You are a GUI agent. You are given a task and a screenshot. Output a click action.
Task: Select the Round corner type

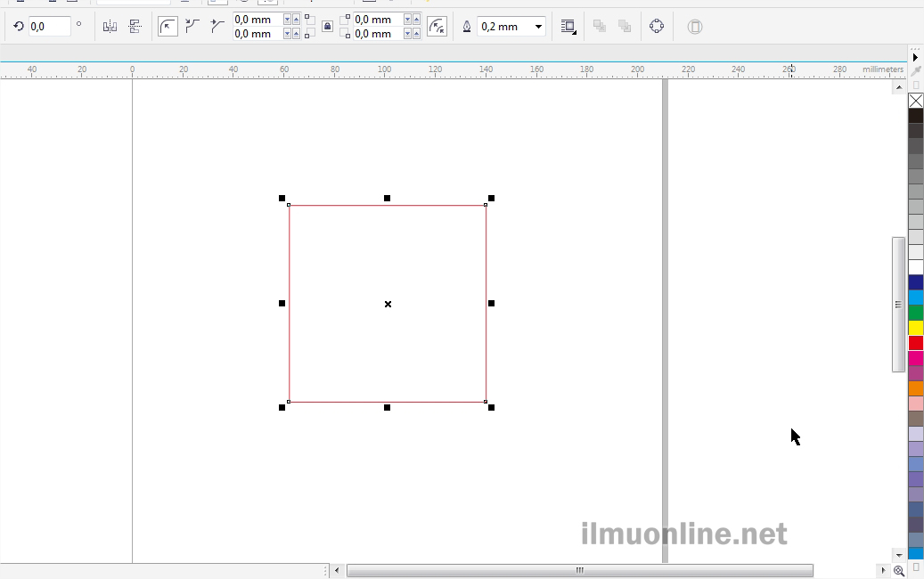168,27
